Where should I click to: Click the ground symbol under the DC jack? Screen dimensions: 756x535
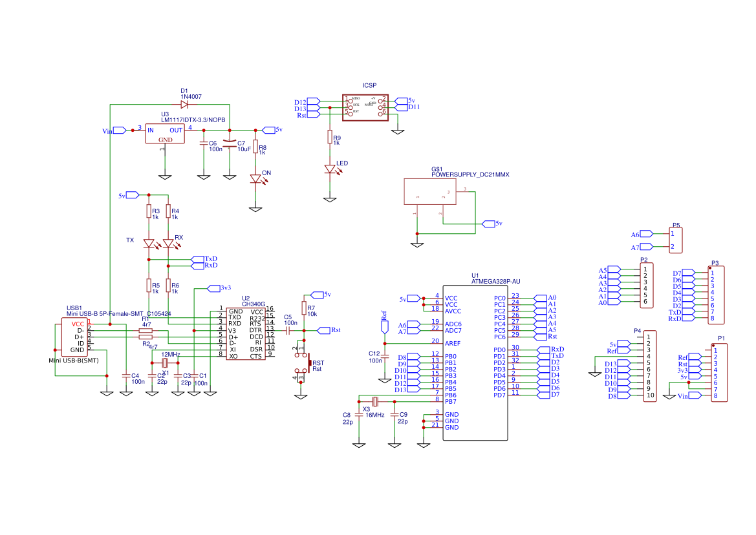(x=417, y=244)
